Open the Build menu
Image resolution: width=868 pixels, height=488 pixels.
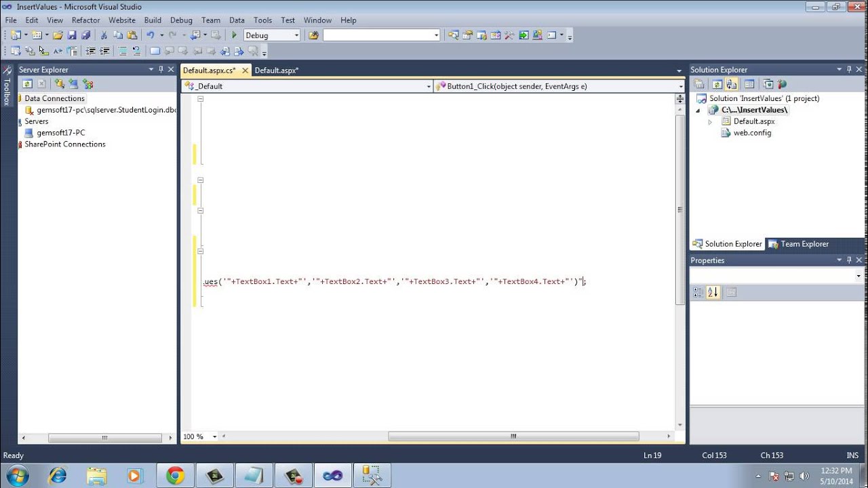(153, 20)
